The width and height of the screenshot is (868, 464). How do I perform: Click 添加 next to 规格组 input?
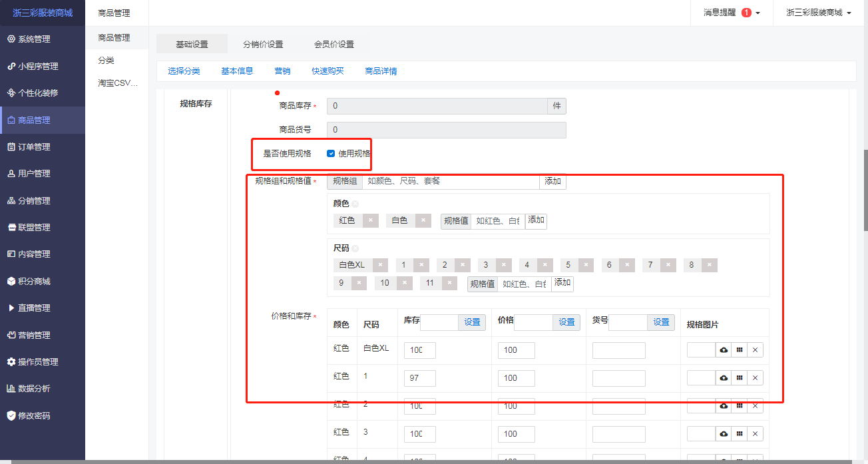click(x=552, y=181)
